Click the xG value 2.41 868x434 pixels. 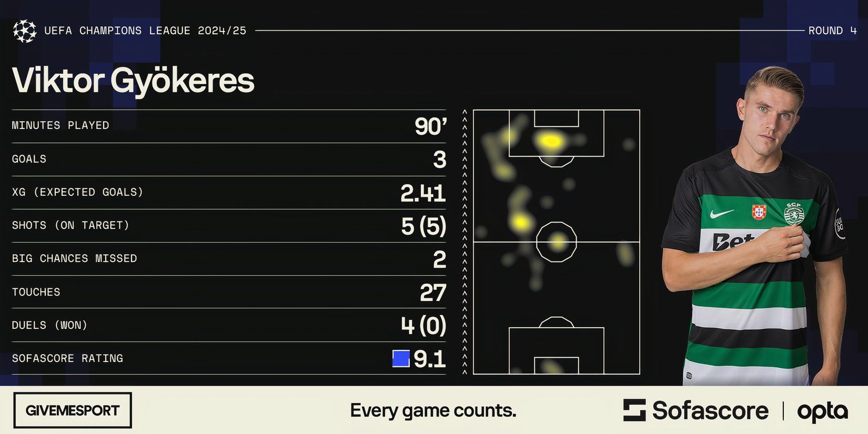coord(423,193)
